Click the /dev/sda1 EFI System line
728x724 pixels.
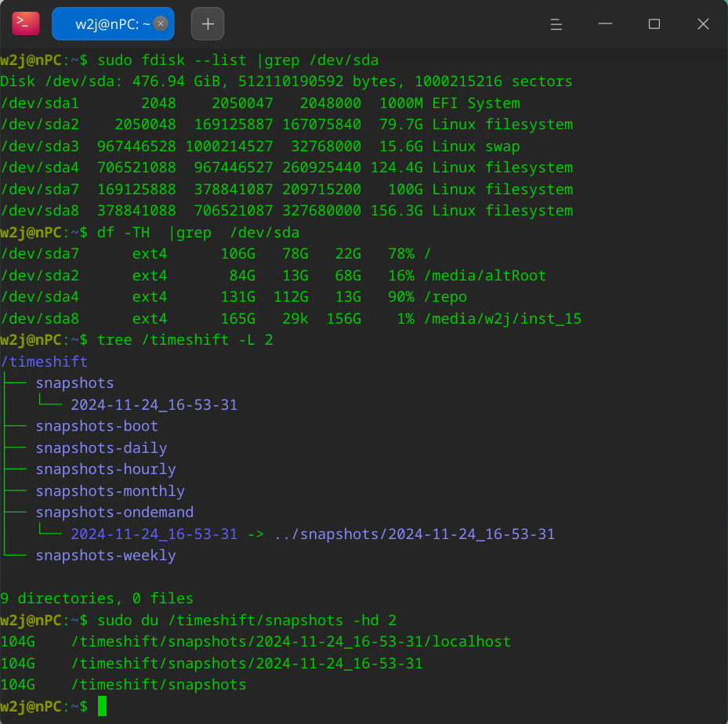click(x=260, y=103)
